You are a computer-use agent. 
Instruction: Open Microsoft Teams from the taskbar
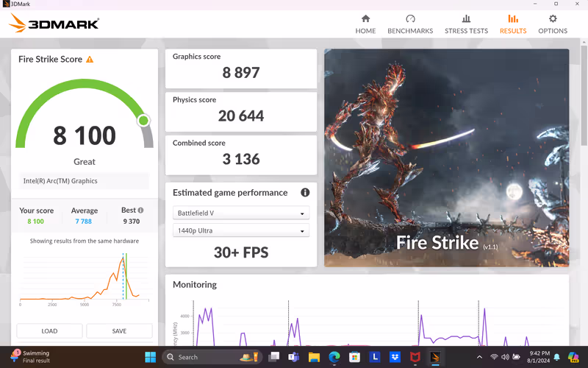(x=294, y=357)
